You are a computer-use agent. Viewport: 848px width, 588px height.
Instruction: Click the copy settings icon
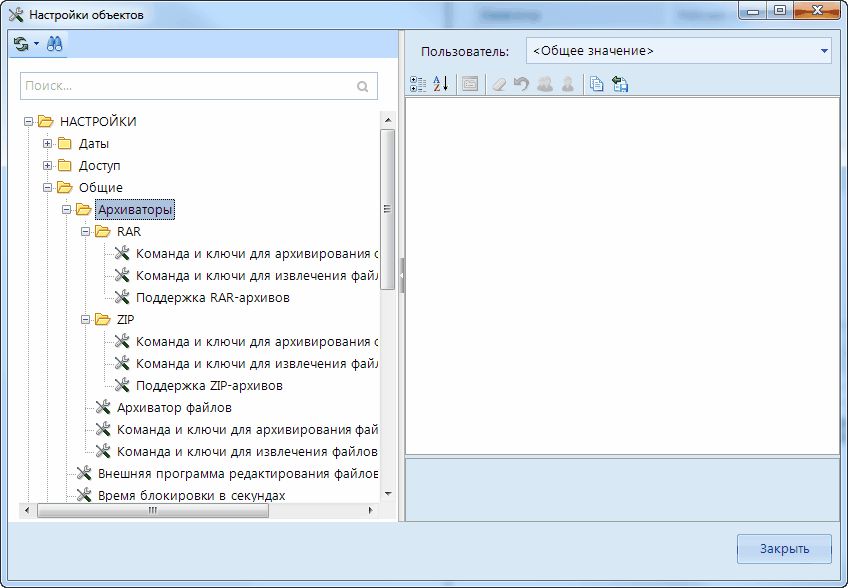pyautogui.click(x=597, y=85)
